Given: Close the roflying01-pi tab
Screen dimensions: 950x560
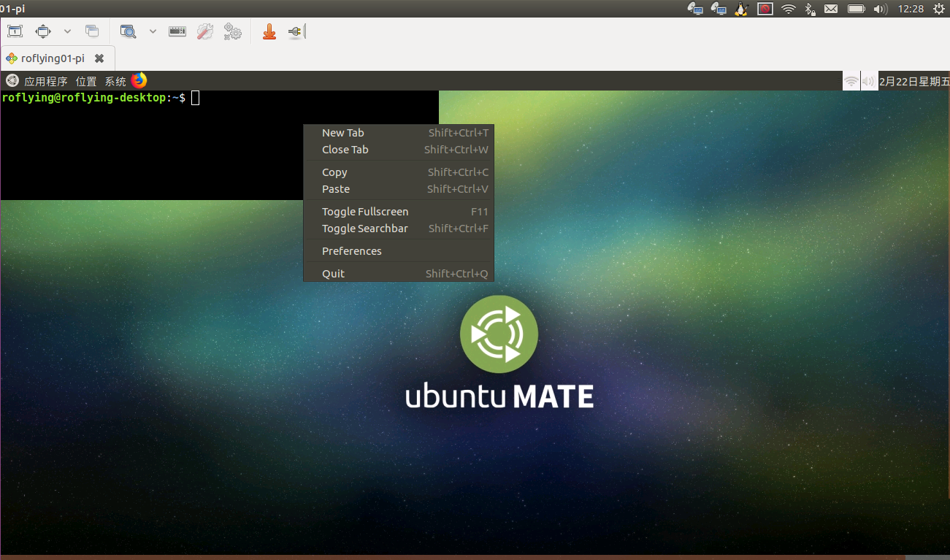Looking at the screenshot, I should pyautogui.click(x=99, y=58).
